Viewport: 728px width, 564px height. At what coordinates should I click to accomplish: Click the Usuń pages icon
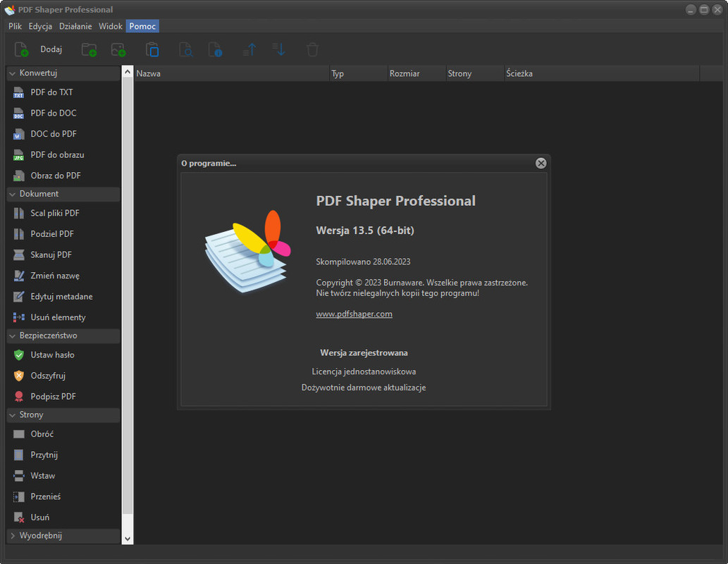coord(18,517)
